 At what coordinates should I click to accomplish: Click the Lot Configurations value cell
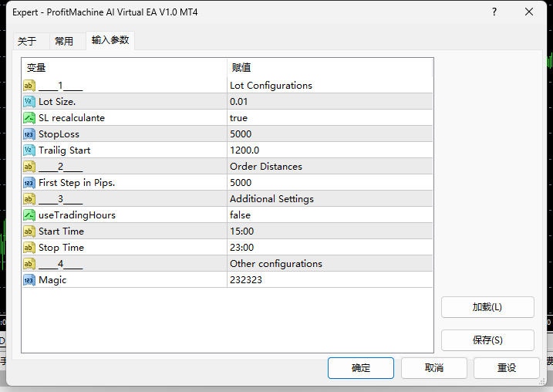tap(330, 86)
